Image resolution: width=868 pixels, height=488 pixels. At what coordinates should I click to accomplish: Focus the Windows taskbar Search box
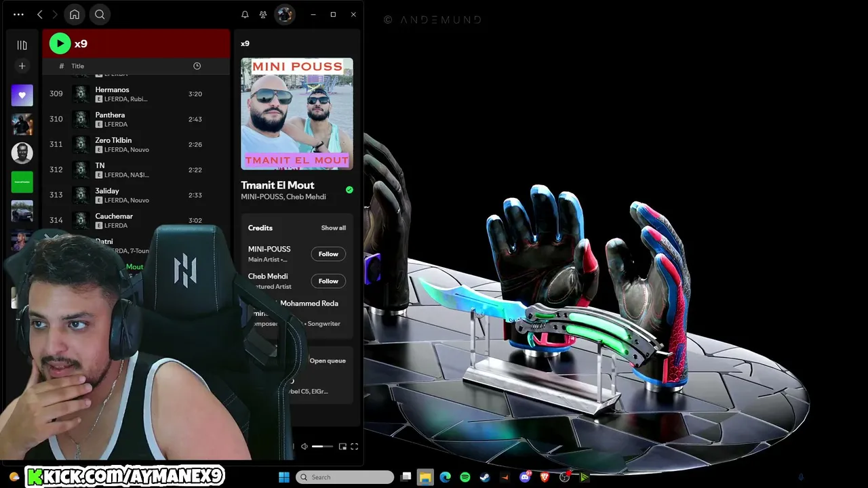click(345, 477)
